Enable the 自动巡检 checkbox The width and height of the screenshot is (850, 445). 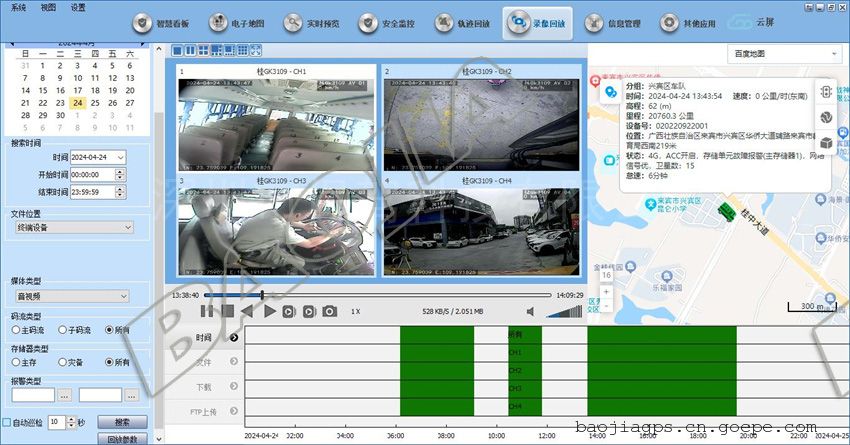7,422
